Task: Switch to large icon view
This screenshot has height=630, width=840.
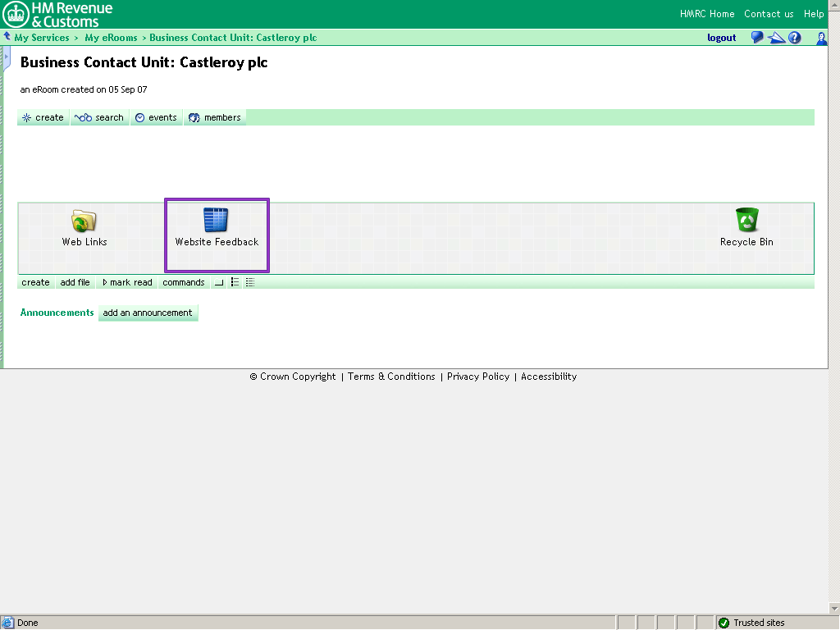Action: (x=219, y=282)
